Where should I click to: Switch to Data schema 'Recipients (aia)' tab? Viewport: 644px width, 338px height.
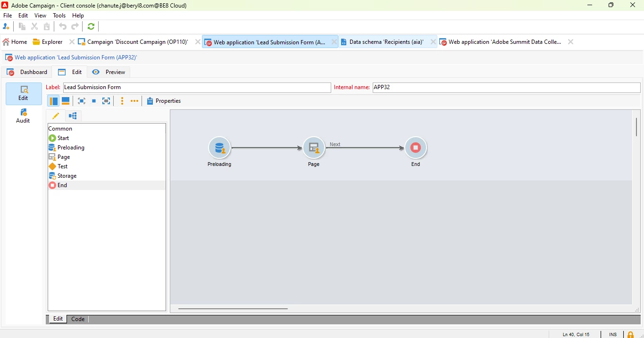[x=383, y=42]
